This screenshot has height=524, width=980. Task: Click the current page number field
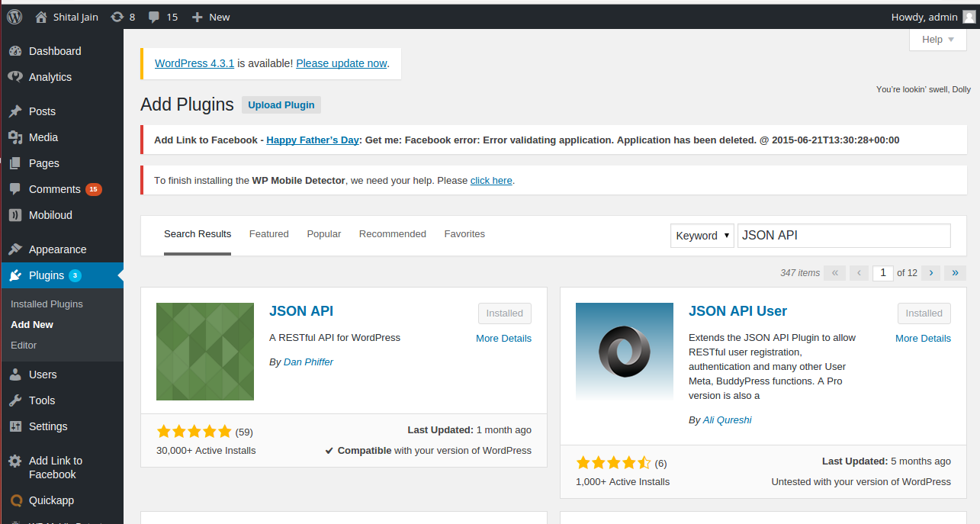pyautogui.click(x=883, y=272)
